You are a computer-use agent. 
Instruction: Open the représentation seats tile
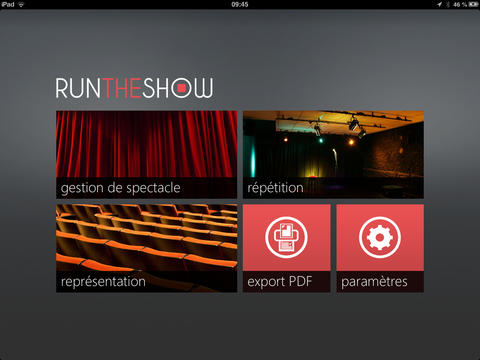pos(147,248)
